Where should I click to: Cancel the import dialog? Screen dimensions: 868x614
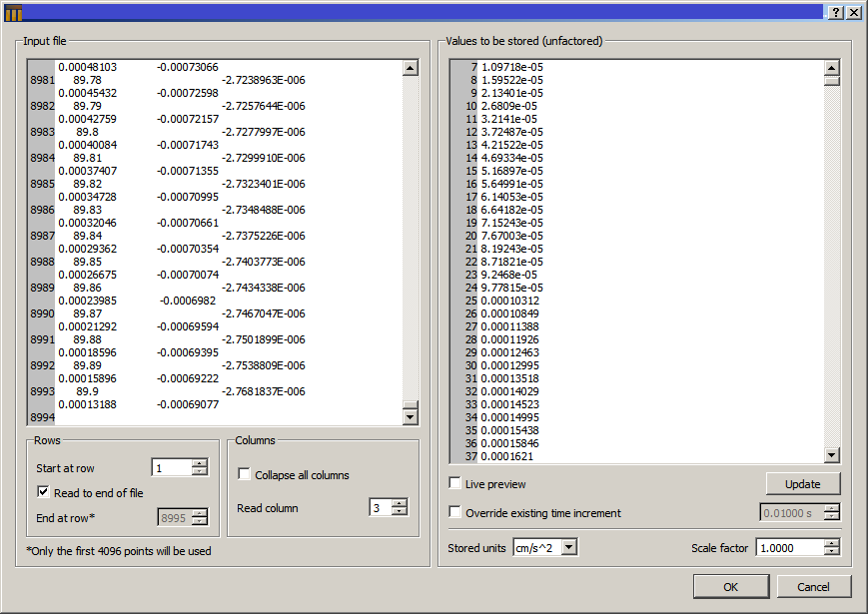pos(814,586)
